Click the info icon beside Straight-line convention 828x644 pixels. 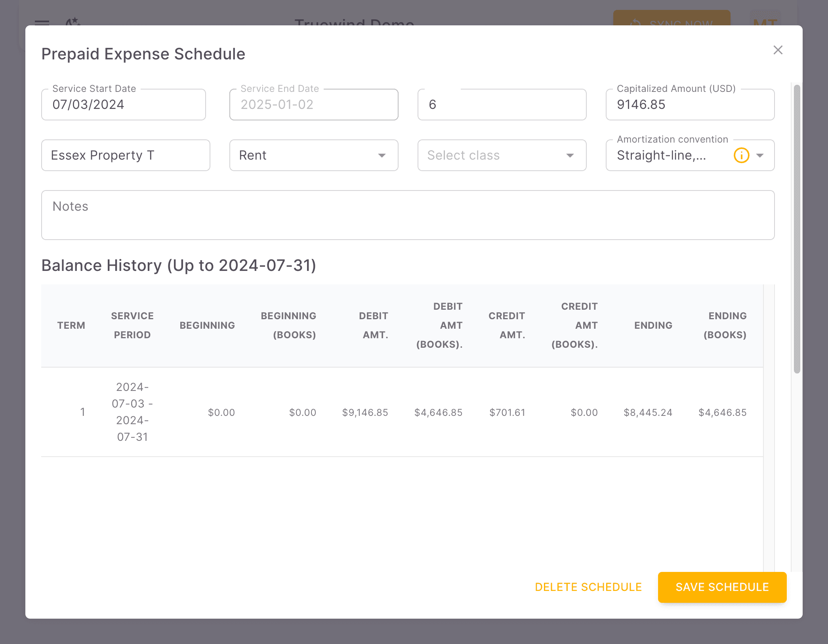point(742,155)
